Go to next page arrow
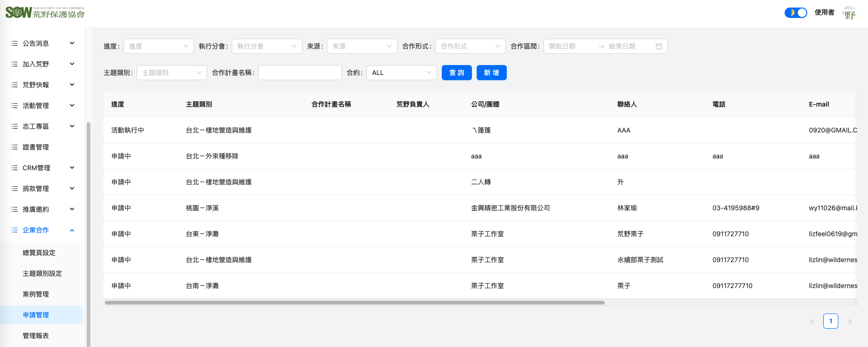 click(x=850, y=322)
